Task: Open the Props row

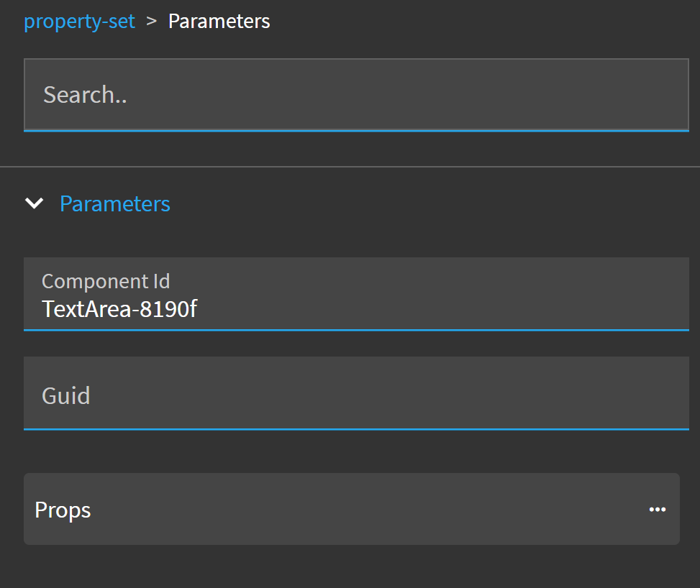Action: coord(351,509)
